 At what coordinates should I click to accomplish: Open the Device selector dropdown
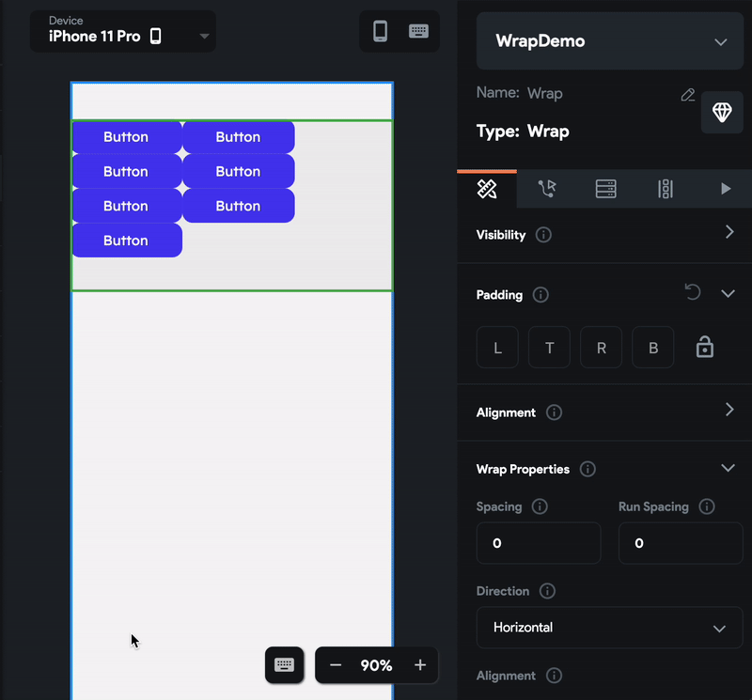click(x=123, y=32)
